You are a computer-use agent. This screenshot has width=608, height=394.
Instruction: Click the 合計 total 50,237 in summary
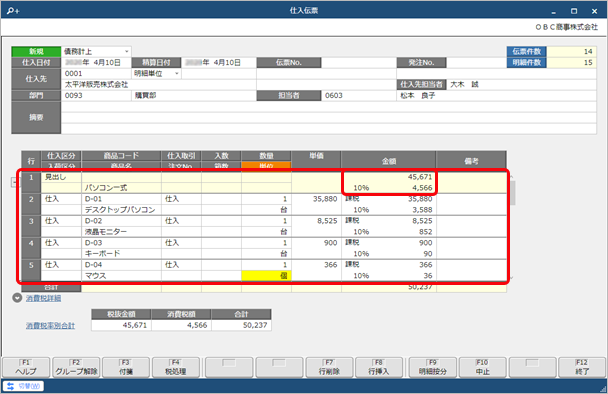[241, 325]
